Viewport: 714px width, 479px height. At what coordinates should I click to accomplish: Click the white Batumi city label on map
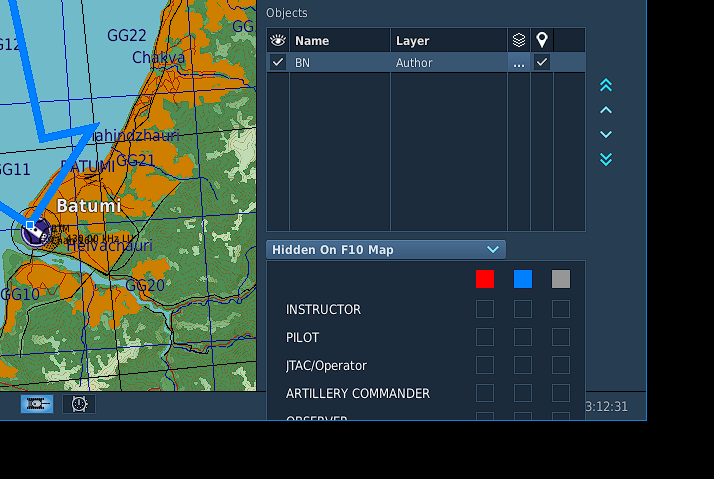89,206
